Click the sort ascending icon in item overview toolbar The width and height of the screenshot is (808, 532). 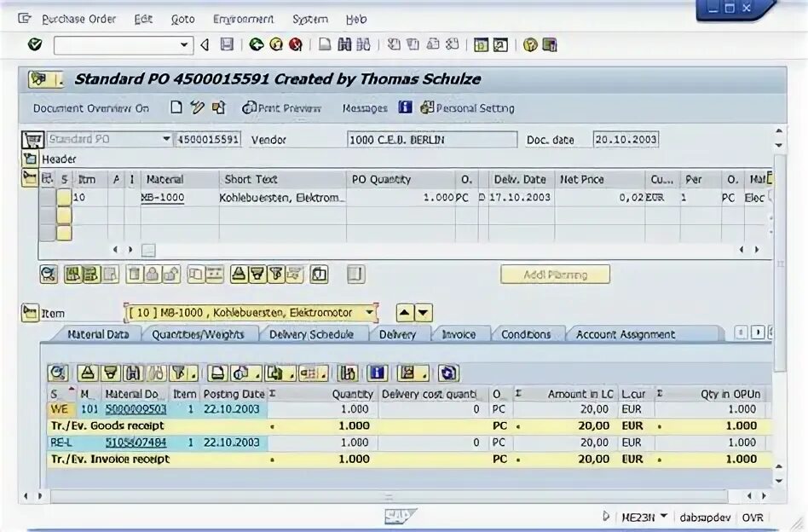(239, 275)
